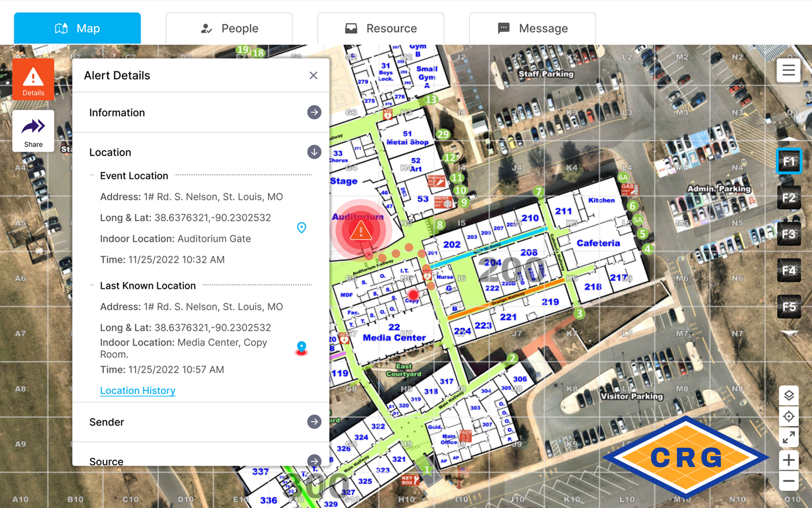The width and height of the screenshot is (812, 508).
Task: Switch to floor F5
Action: pos(789,307)
